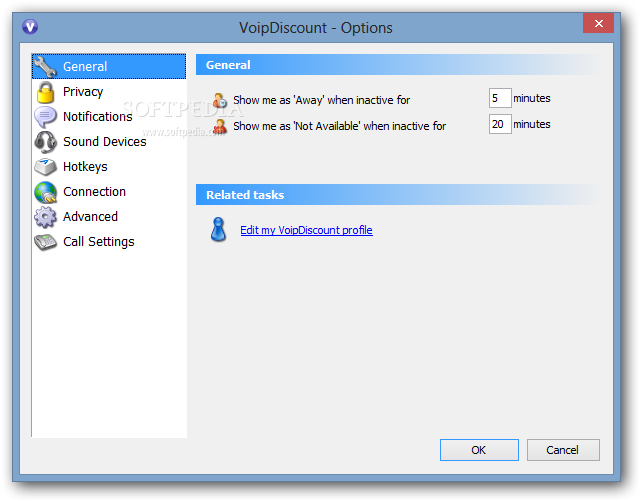The image size is (641, 502).
Task: Click the VoipDiscount logo in title bar
Action: [30, 27]
